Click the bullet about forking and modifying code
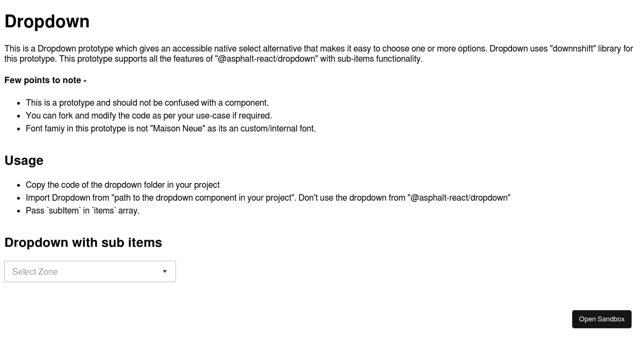This screenshot has height=338, width=644. point(149,115)
